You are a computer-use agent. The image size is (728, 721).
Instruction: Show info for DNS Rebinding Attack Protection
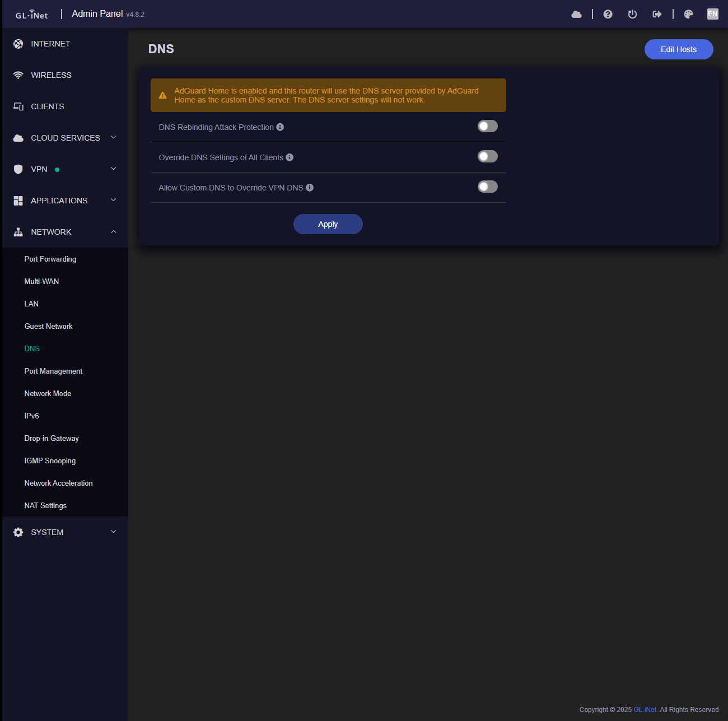click(280, 127)
